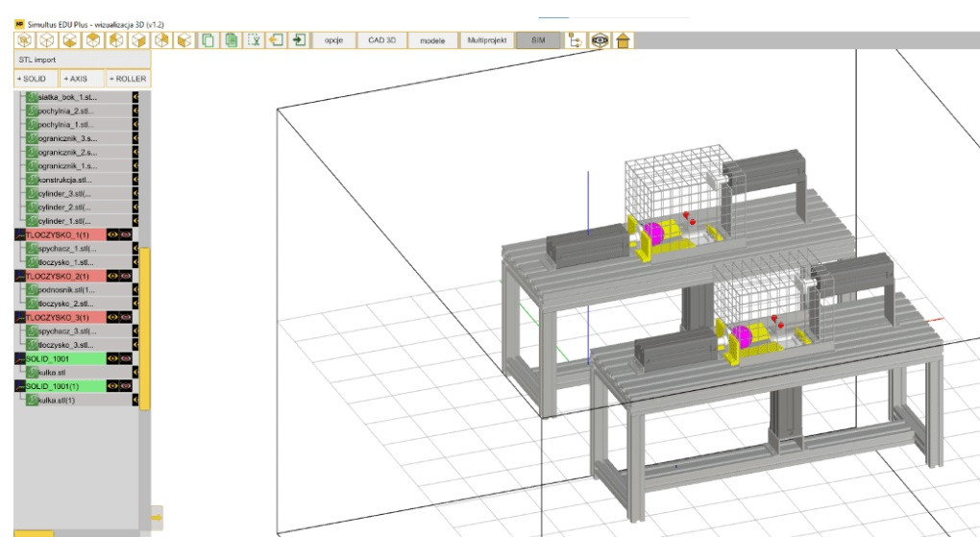Switch to the CAD 3D tab

pyautogui.click(x=381, y=40)
